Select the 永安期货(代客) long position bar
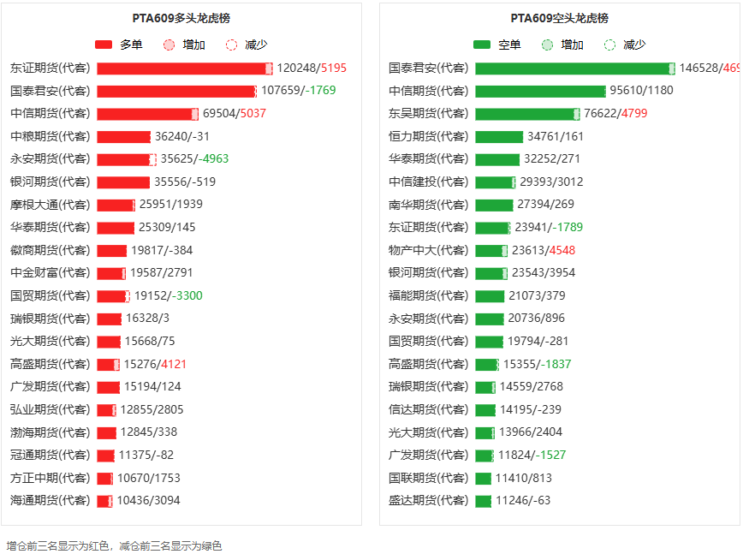The image size is (743, 560). pyautogui.click(x=127, y=159)
